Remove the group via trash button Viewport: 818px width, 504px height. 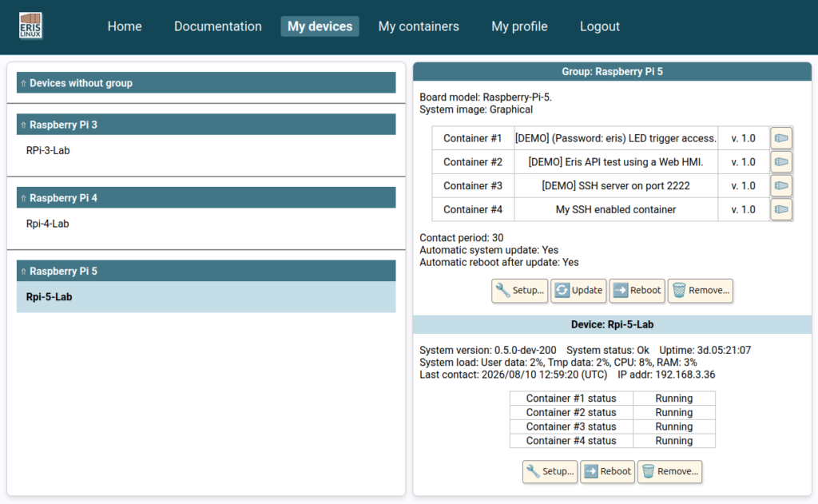(x=700, y=291)
